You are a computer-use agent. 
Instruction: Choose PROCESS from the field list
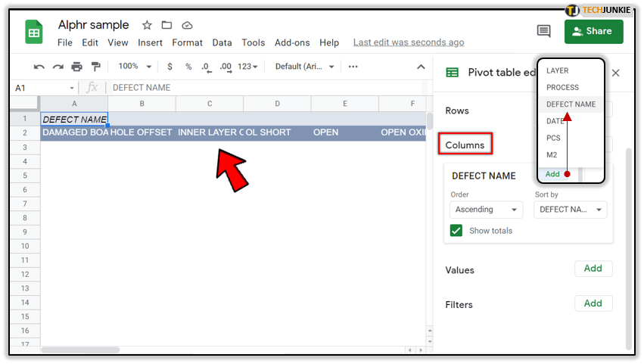562,88
